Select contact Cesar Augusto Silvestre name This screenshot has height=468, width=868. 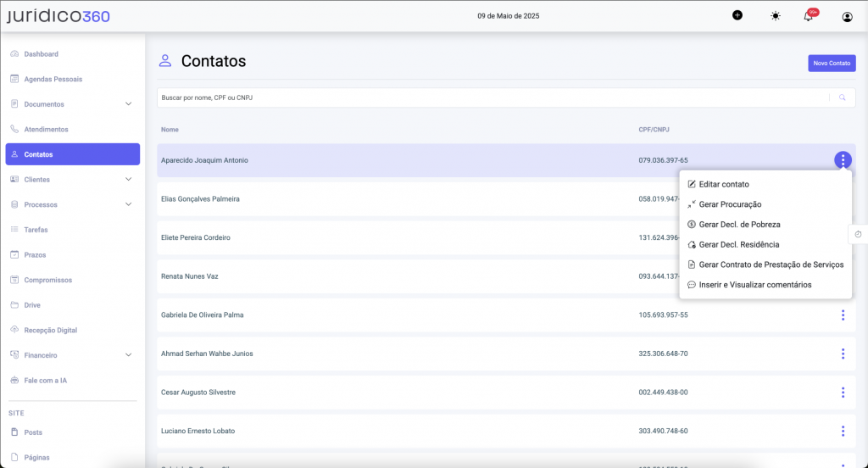(x=198, y=393)
